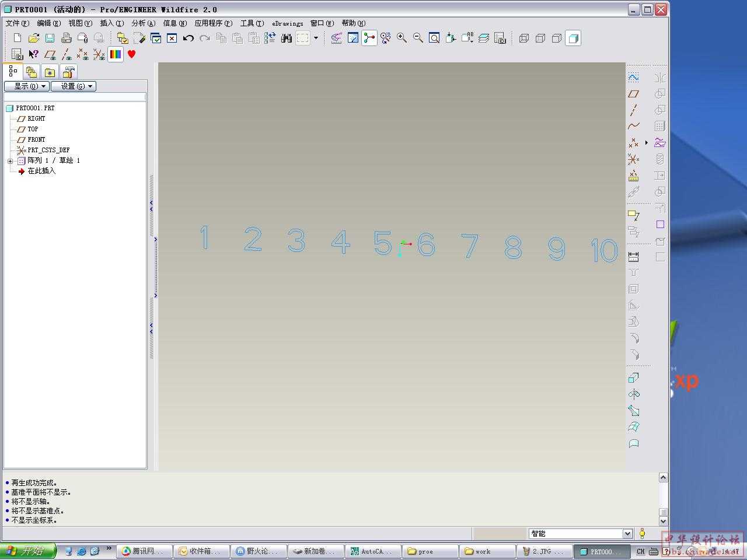Open the eDrawings menu
Screen dimensions: 747x560
288,23
